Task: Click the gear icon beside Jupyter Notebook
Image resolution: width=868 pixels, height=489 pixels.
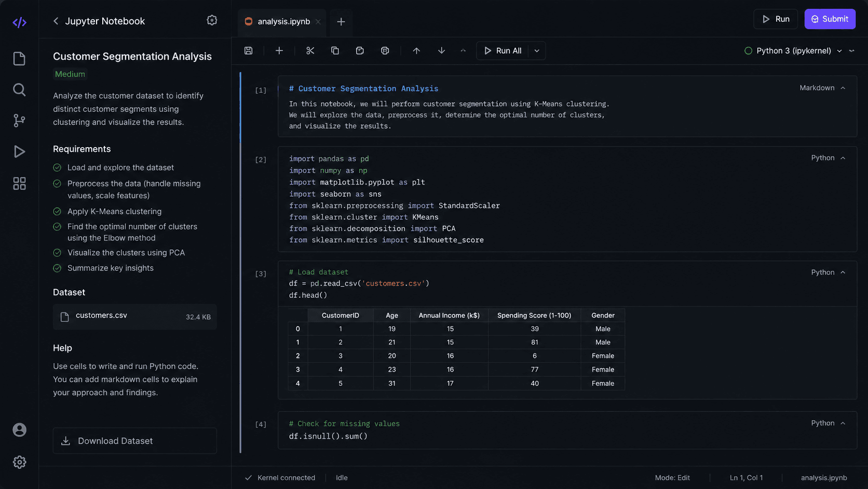Action: tap(212, 20)
